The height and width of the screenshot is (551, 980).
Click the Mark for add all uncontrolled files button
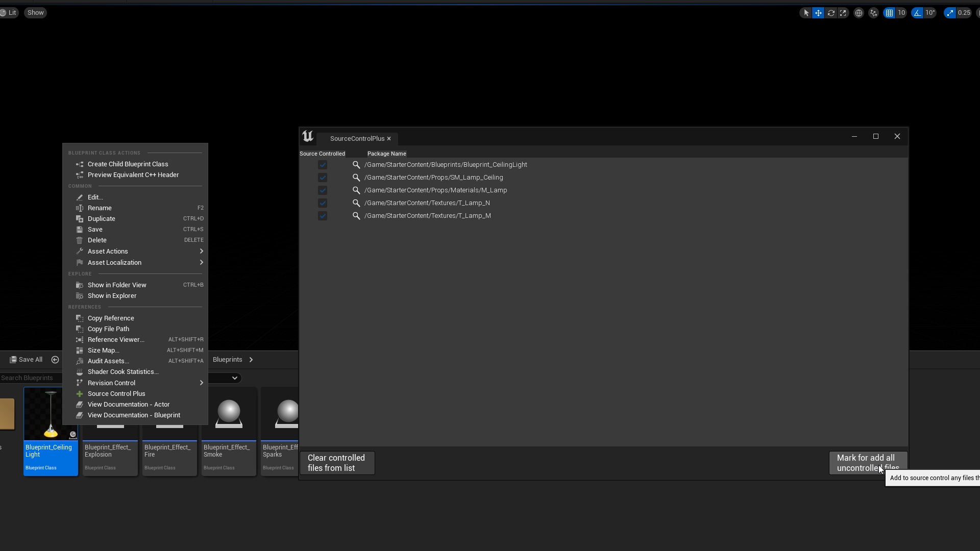pos(867,462)
